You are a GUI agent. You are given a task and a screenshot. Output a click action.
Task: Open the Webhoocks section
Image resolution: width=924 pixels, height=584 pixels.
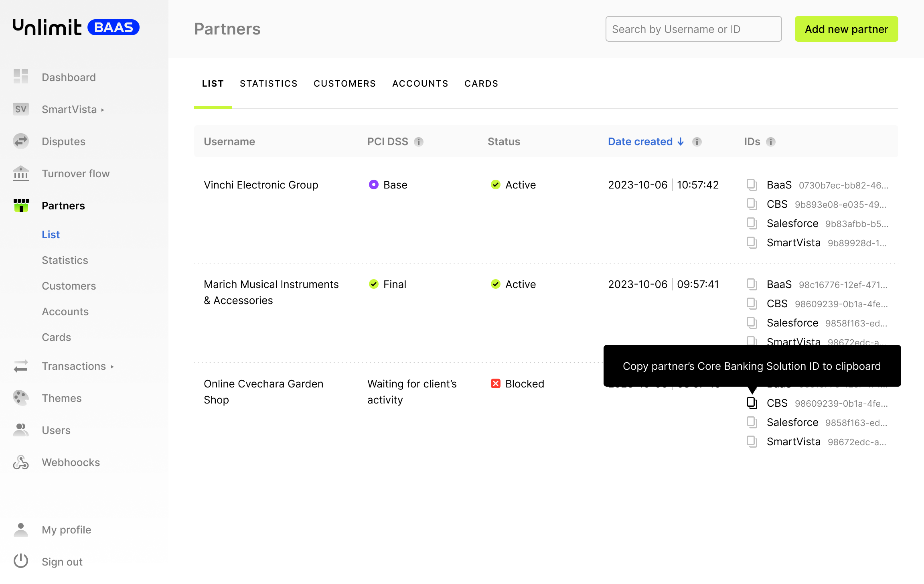(x=71, y=462)
